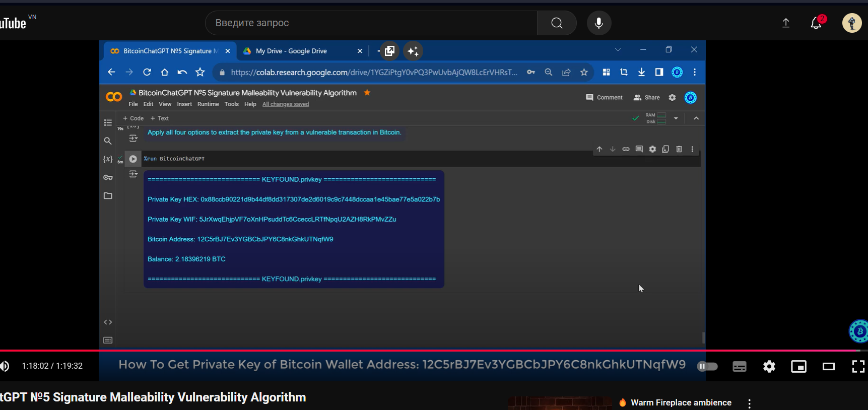Open the variables {x} sidebar icon
This screenshot has height=410, width=868.
(108, 159)
